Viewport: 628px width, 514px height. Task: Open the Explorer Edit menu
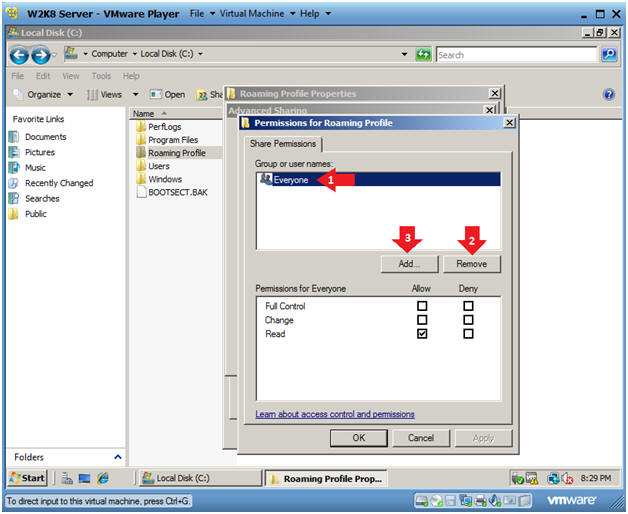43,76
